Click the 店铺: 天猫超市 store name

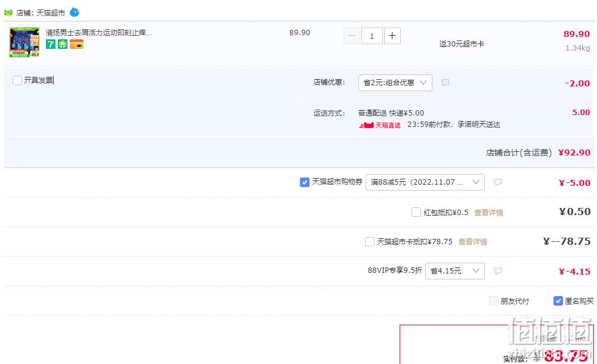point(41,13)
